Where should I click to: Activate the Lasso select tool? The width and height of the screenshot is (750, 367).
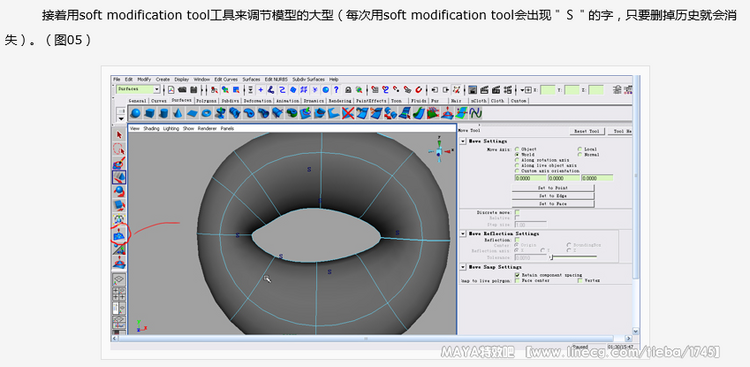(119, 149)
